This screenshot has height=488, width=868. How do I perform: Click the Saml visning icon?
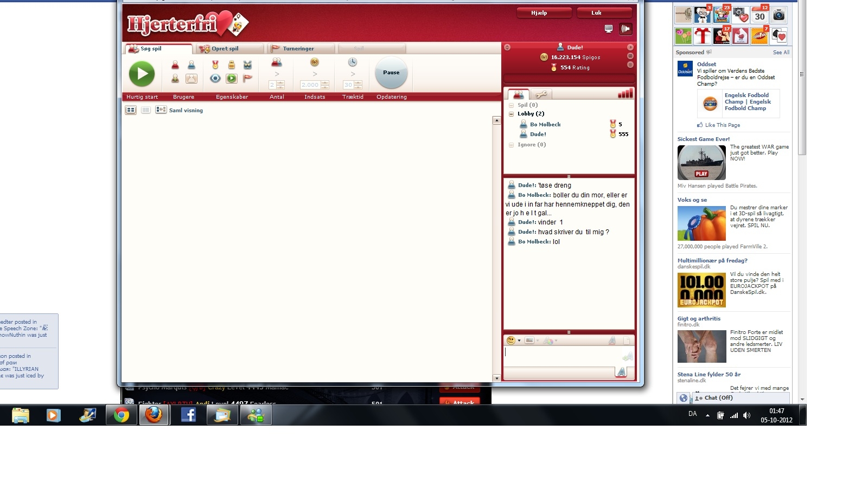coord(161,110)
